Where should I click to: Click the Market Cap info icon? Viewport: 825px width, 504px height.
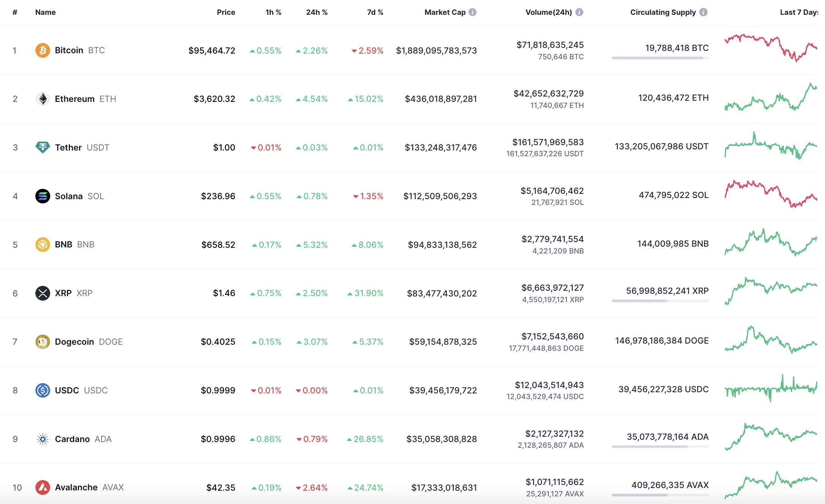coord(473,12)
